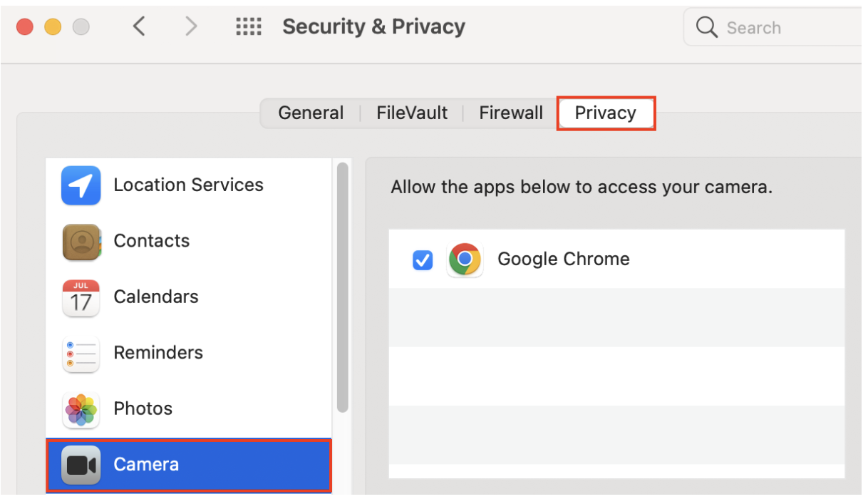
Task: Switch to the General tab
Action: tap(311, 113)
